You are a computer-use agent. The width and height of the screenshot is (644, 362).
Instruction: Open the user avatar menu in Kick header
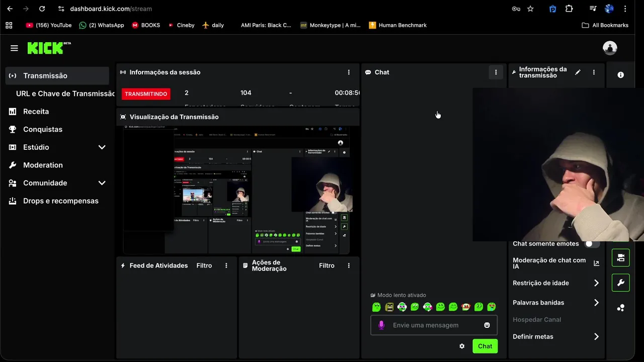click(x=610, y=48)
